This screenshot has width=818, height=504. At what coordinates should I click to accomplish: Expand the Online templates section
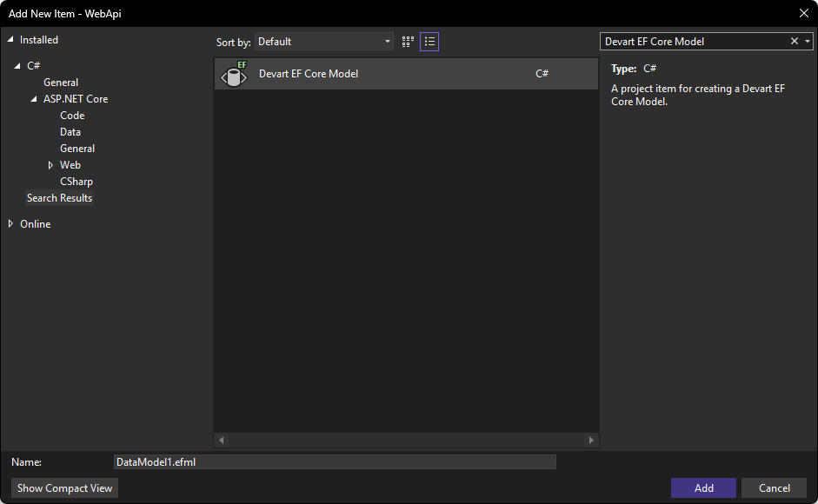[x=11, y=223]
